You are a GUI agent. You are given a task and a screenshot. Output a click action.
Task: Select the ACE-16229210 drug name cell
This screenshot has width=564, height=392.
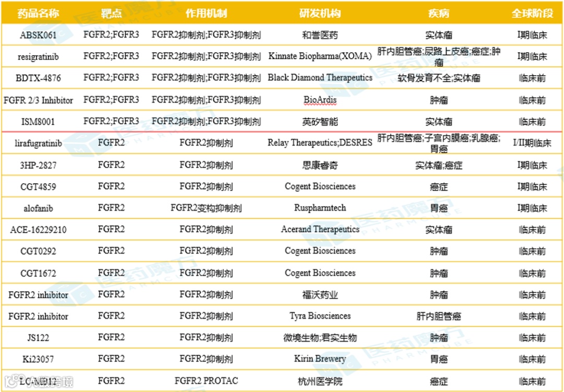pyautogui.click(x=38, y=230)
